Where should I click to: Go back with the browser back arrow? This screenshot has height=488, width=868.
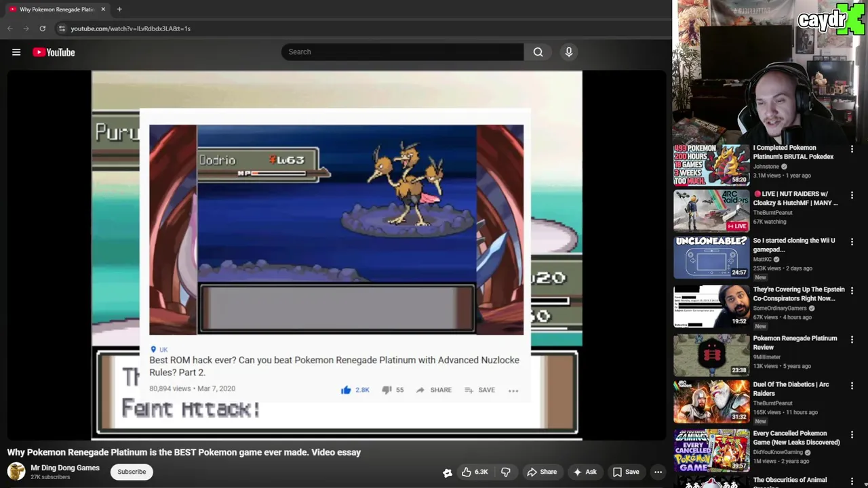pyautogui.click(x=9, y=28)
